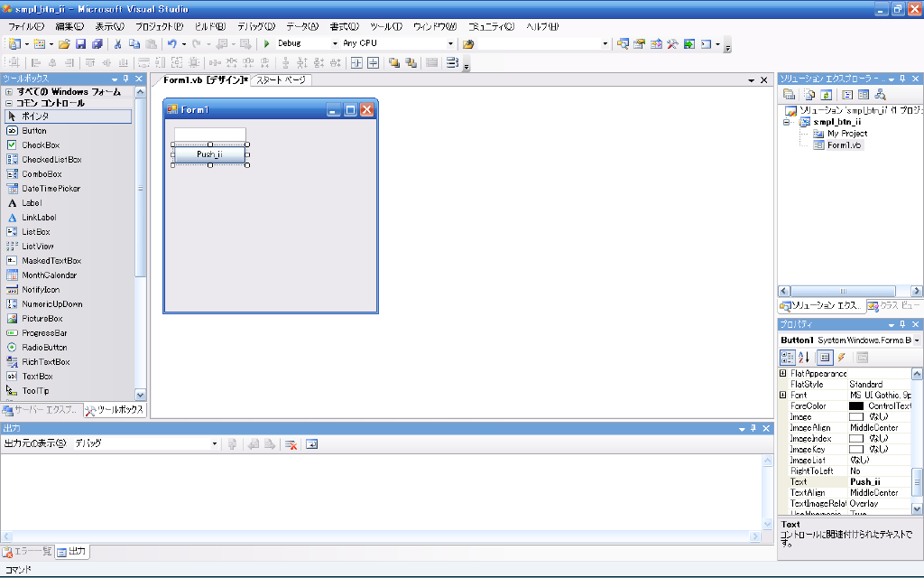Toggle auto-hide pin on Output panel

tap(753, 429)
